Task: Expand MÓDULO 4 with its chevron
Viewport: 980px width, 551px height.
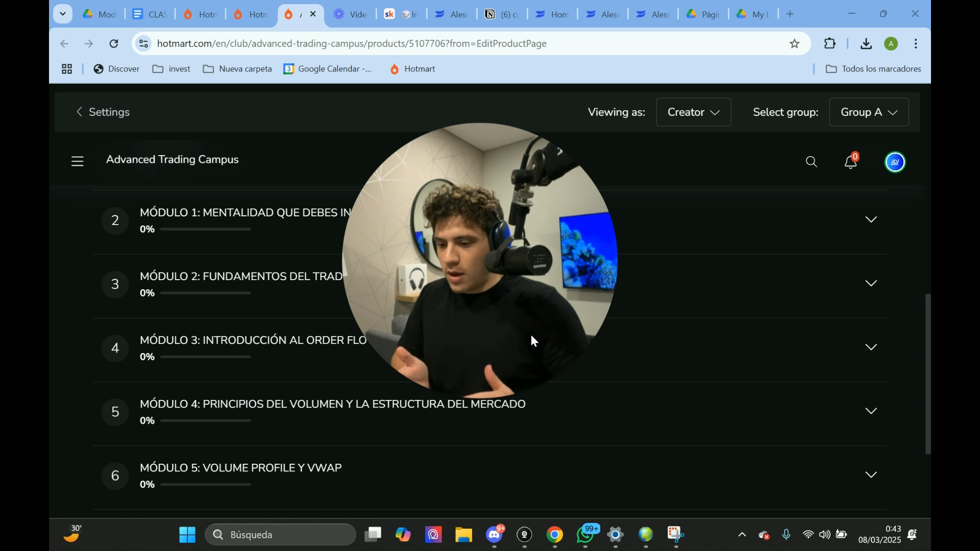Action: (x=871, y=411)
